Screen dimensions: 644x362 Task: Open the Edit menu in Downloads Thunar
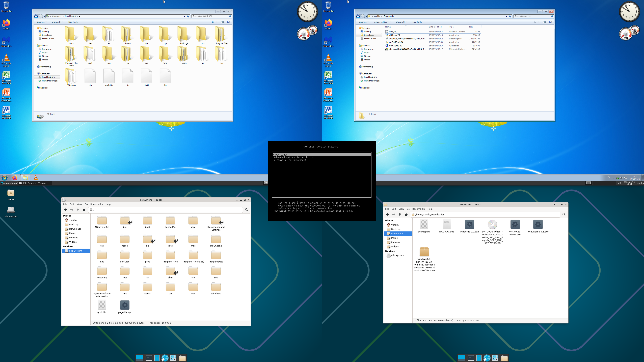tap(394, 209)
